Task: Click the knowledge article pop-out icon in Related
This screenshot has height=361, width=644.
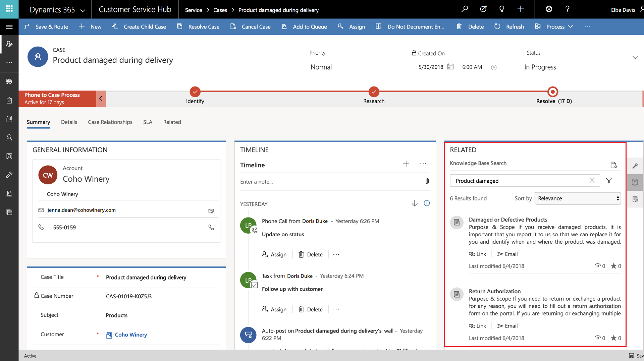Action: pyautogui.click(x=613, y=165)
